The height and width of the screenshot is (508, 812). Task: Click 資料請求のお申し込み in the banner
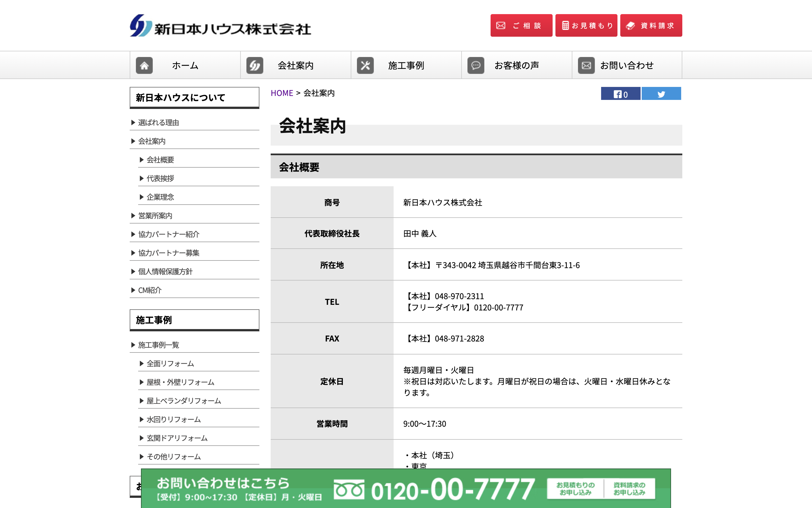629,489
